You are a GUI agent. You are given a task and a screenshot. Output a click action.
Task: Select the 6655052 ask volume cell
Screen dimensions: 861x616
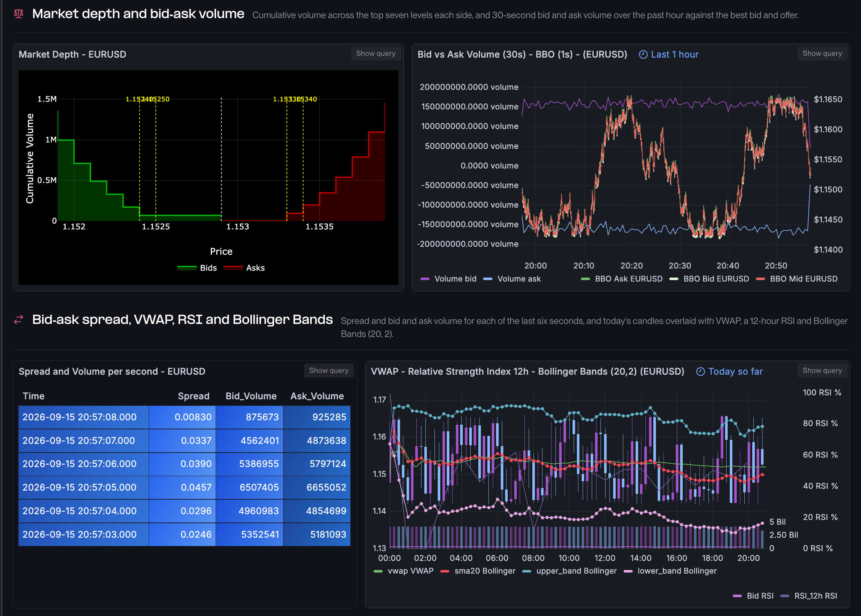pyautogui.click(x=317, y=487)
